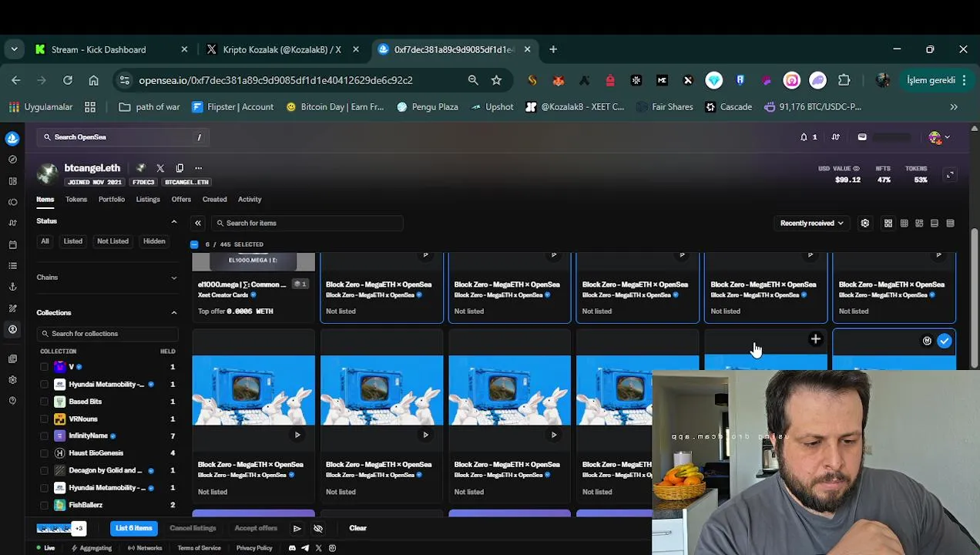Open the Drops calendar icon in sidebar
980x555 pixels.
pos(12,244)
